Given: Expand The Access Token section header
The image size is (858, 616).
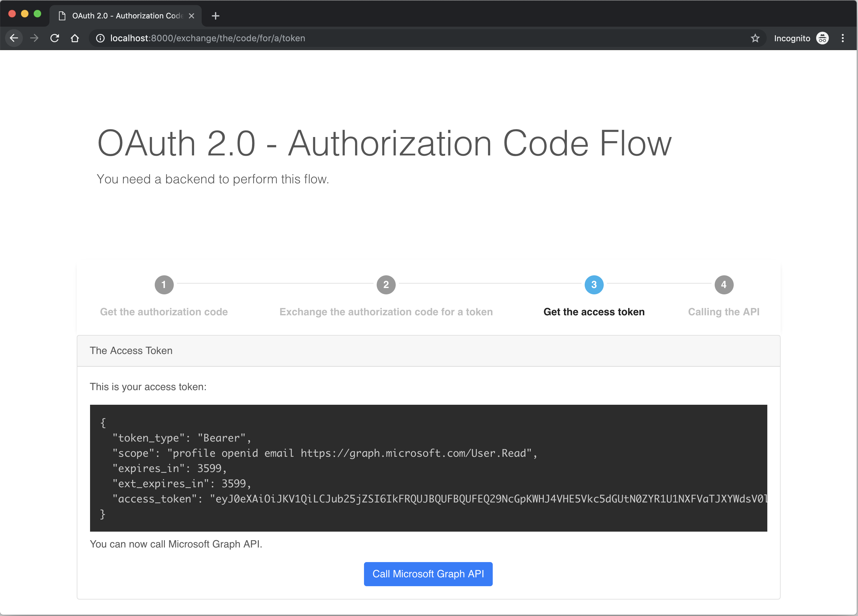Looking at the screenshot, I should (x=131, y=351).
